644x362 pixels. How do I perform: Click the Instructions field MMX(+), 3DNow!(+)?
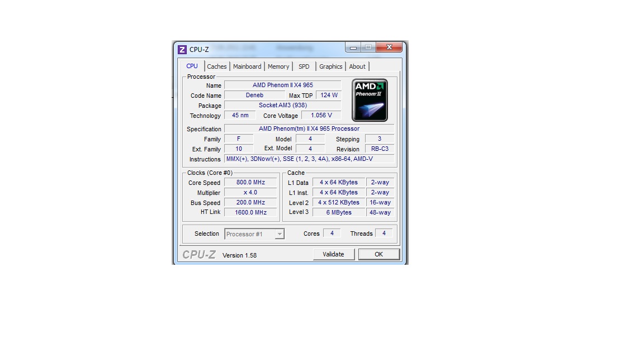(x=309, y=159)
